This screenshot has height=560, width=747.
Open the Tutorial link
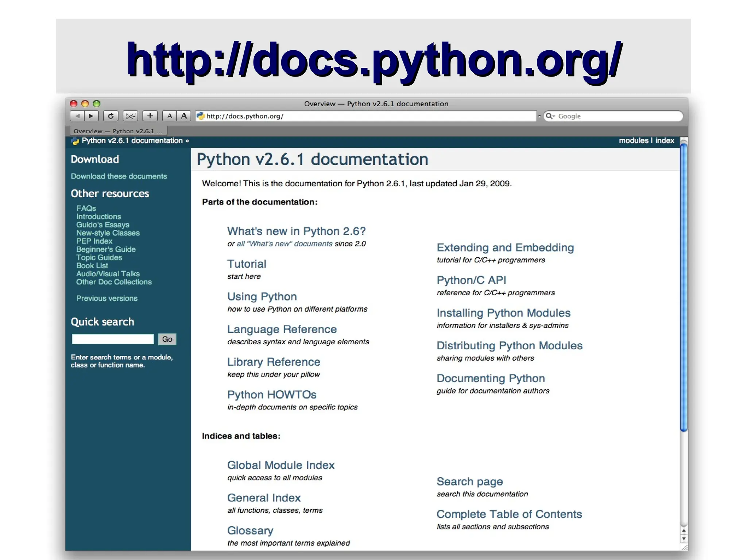tap(247, 264)
